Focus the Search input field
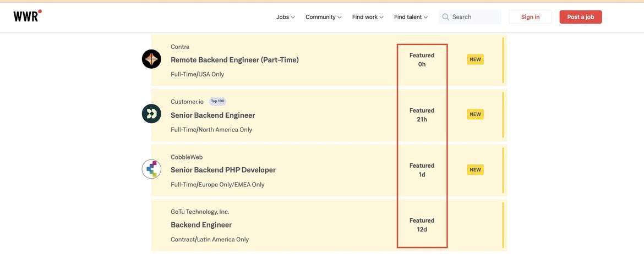The image size is (644, 254). click(470, 17)
